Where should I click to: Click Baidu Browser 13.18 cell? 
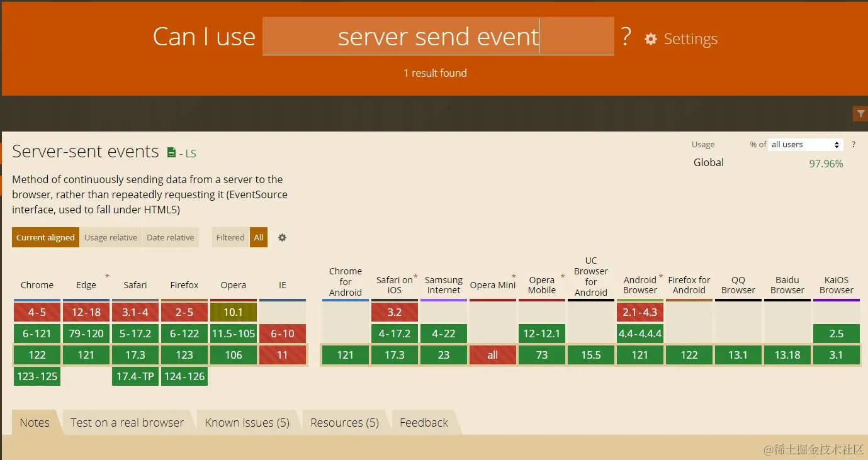[787, 355]
